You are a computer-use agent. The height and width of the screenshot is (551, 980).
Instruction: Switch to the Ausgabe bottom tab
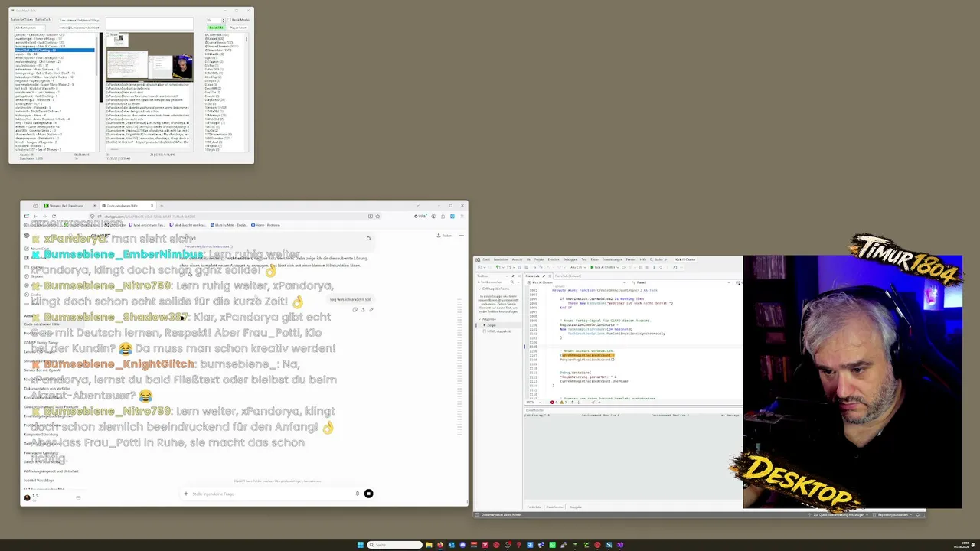coord(575,507)
